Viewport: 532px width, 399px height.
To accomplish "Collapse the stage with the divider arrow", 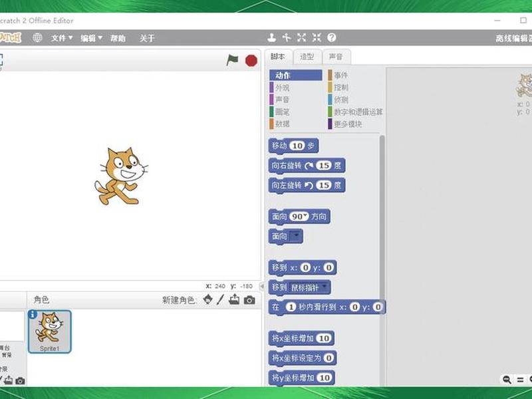I will [x=261, y=287].
